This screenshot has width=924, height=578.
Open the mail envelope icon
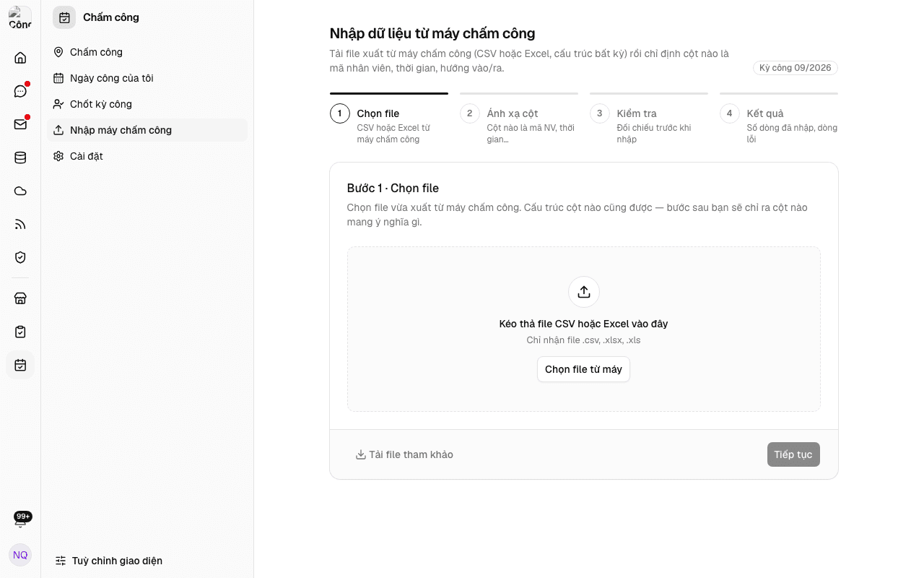tap(20, 124)
